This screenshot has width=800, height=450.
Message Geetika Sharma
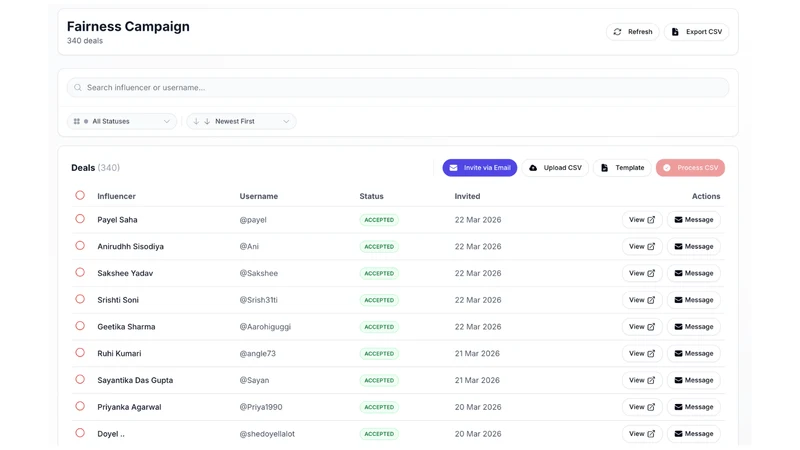694,327
